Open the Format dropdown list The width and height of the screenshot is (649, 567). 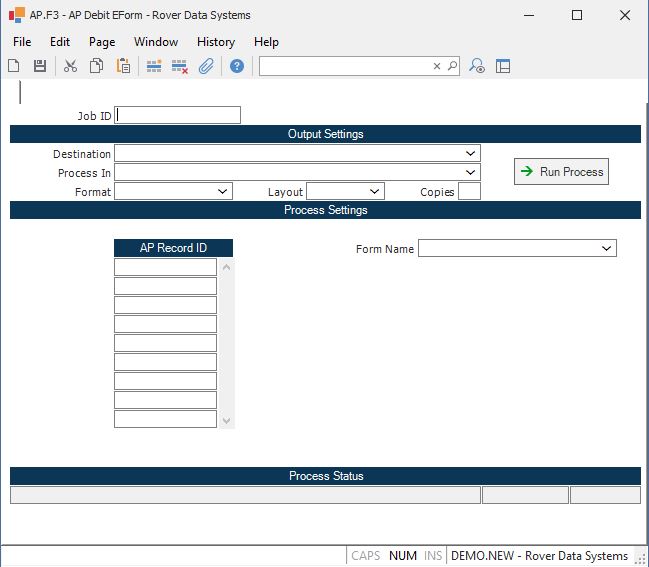(x=223, y=191)
